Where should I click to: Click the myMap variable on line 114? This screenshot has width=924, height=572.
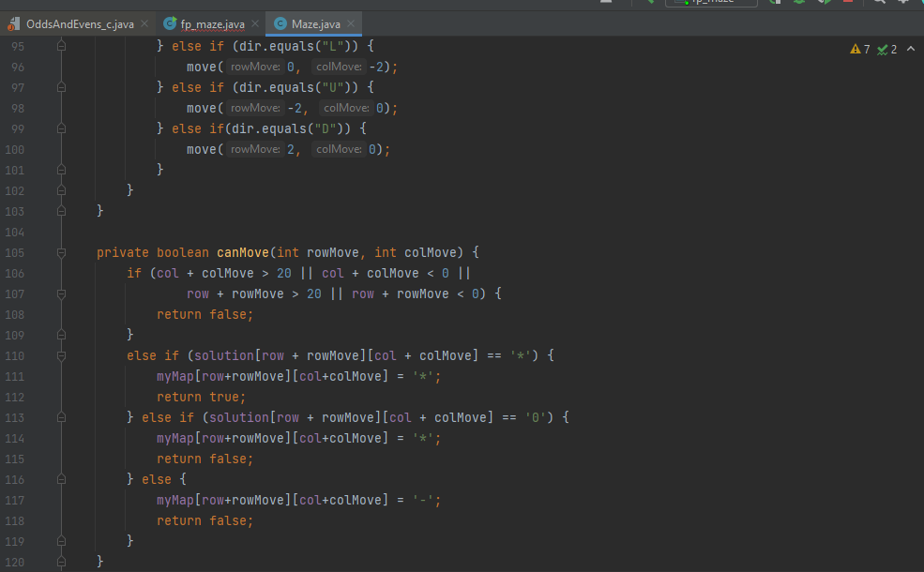(175, 438)
